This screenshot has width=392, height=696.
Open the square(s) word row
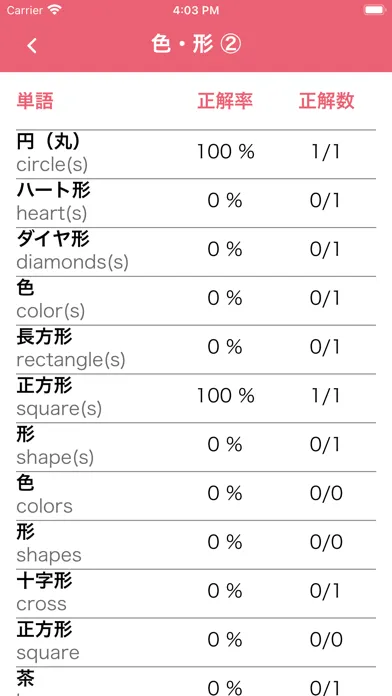pyautogui.click(x=196, y=398)
